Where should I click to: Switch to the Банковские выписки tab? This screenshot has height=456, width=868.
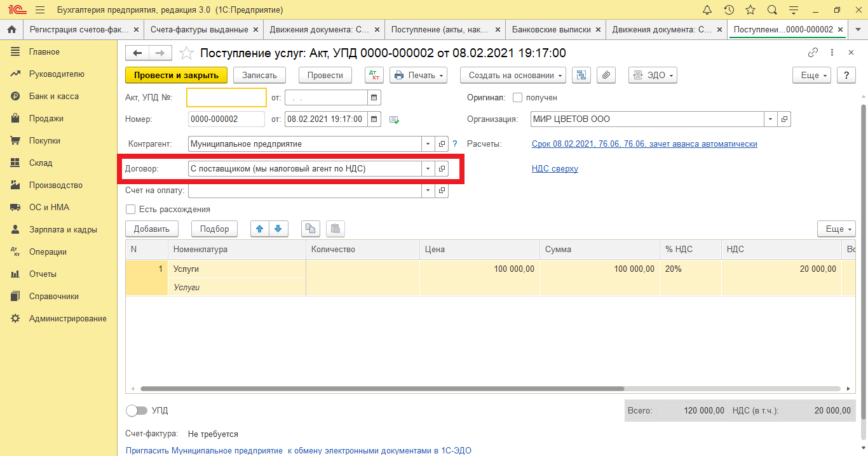[x=551, y=30]
